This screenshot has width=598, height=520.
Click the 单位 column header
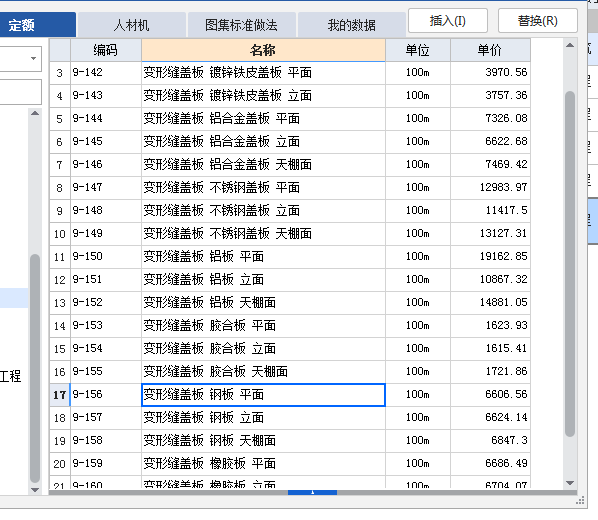point(418,50)
